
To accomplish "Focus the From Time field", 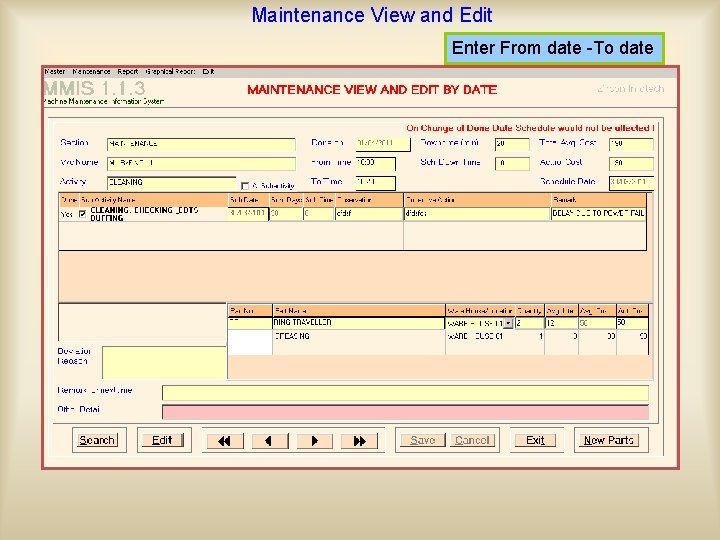I will coord(375,163).
